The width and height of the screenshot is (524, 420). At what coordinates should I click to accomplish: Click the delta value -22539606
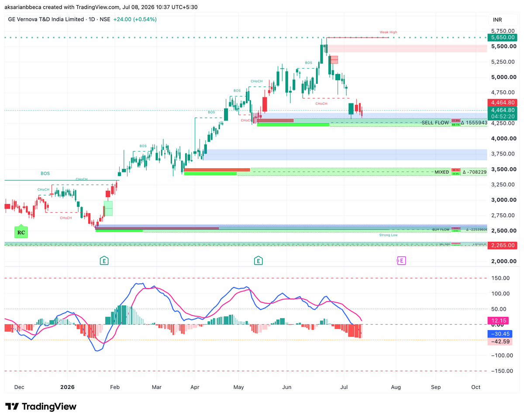tap(477, 230)
